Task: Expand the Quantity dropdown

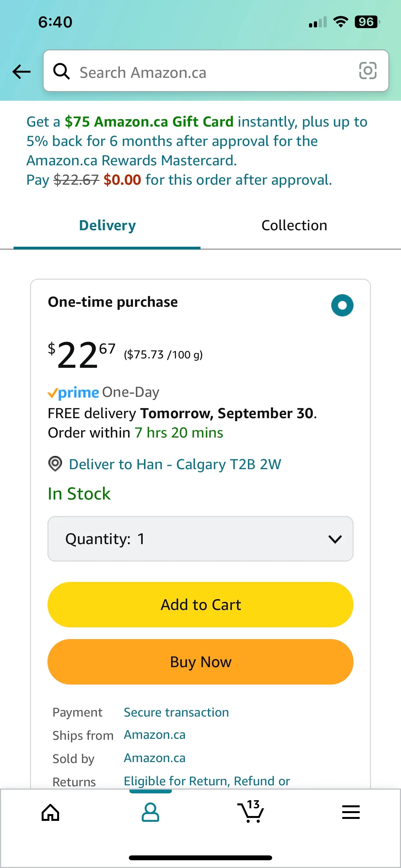Action: 200,539
